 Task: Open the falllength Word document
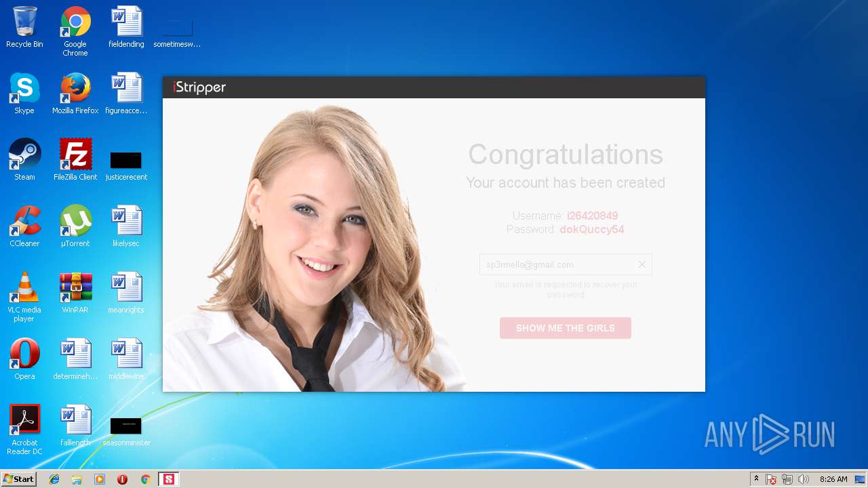click(75, 426)
